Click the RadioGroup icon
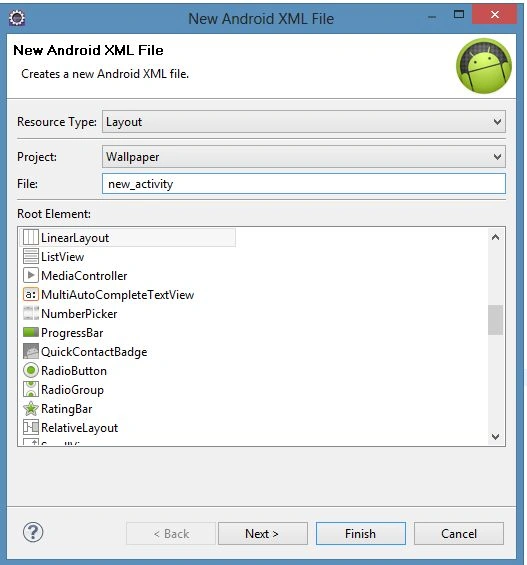Image resolution: width=527 pixels, height=565 pixels. tap(31, 390)
